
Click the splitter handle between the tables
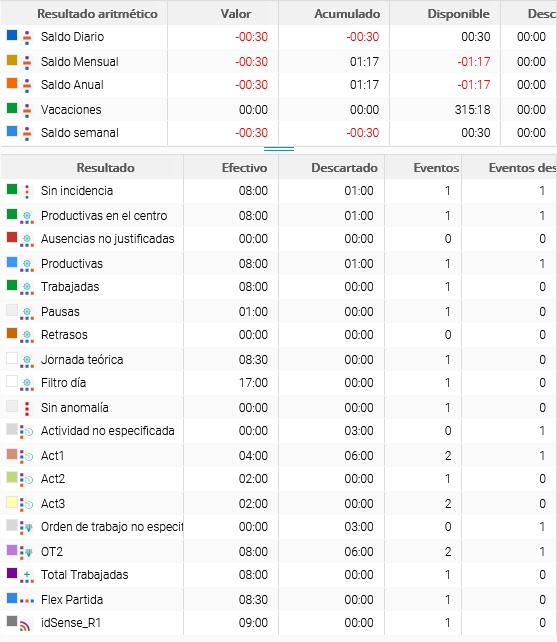tap(279, 149)
